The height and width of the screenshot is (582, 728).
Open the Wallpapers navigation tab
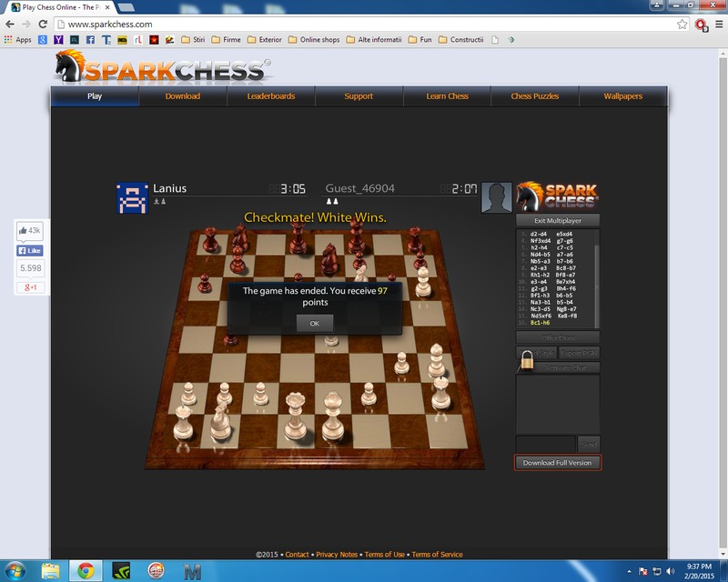point(623,96)
